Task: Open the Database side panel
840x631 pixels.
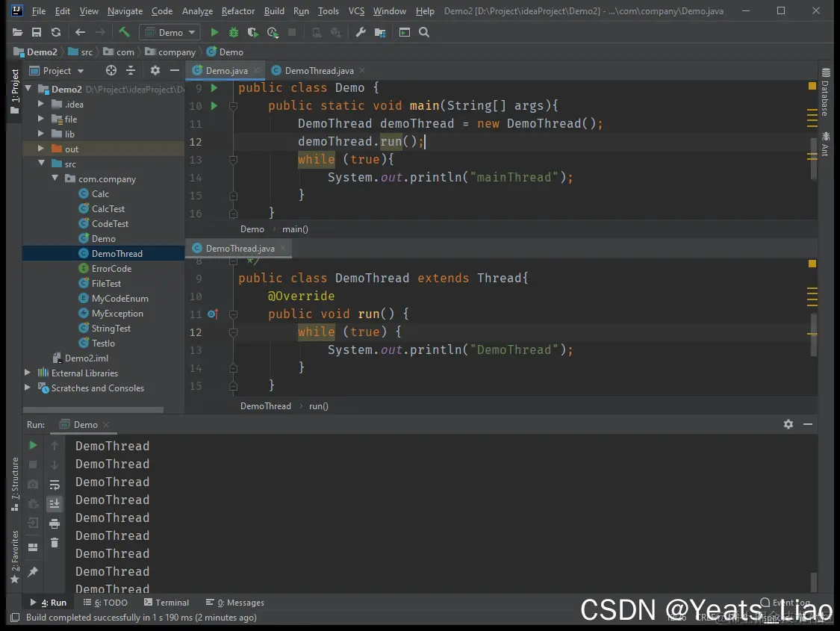Action: (x=826, y=92)
